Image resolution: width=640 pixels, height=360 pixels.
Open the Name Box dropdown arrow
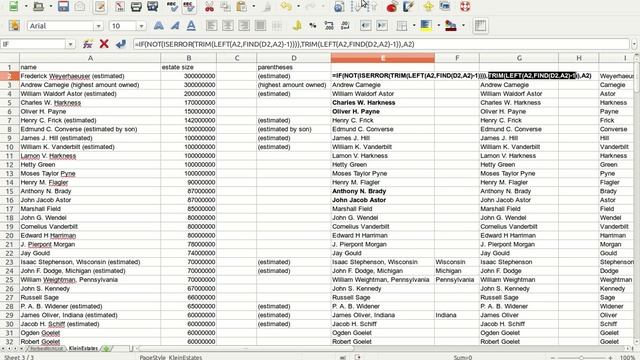click(x=70, y=44)
